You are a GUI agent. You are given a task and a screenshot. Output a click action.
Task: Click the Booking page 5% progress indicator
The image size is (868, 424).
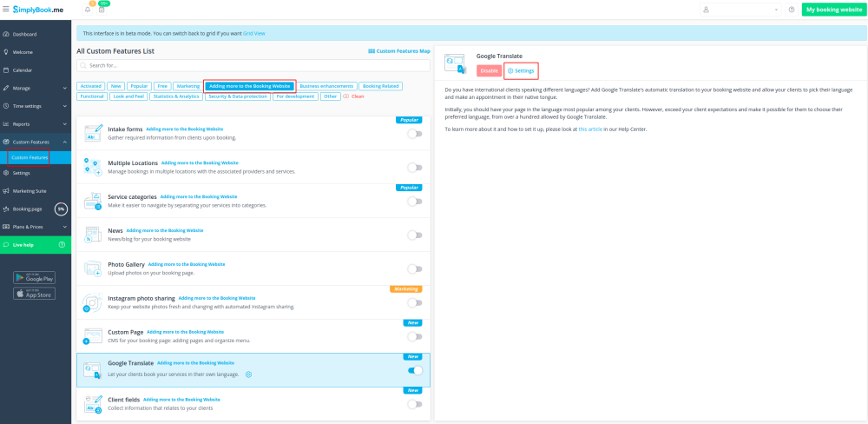(61, 209)
